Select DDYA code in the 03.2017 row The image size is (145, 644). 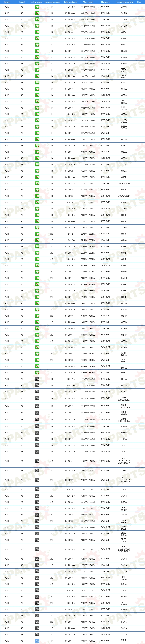click(x=124, y=451)
